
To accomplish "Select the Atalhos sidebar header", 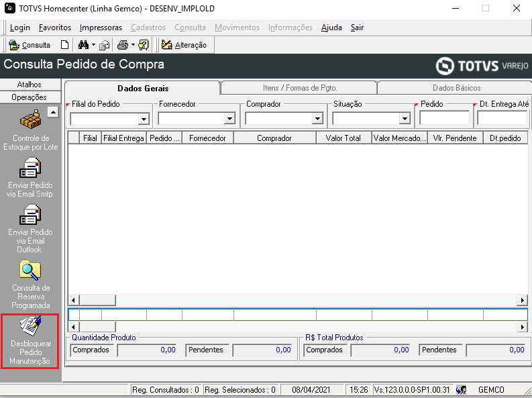I will point(30,85).
